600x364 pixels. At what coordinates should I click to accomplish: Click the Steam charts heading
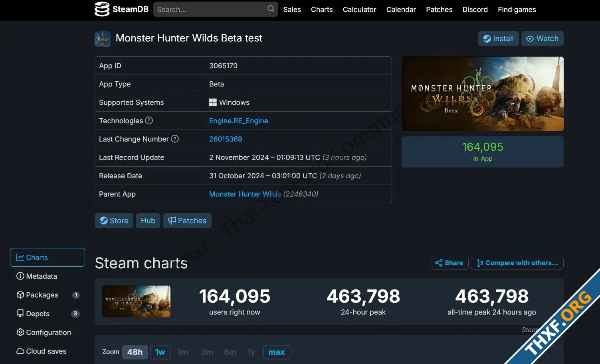point(141,263)
